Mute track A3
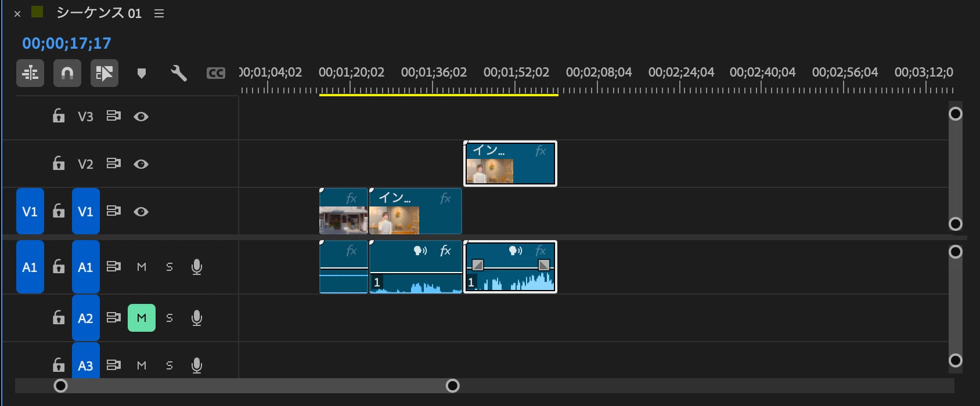This screenshot has width=980, height=406. click(142, 365)
